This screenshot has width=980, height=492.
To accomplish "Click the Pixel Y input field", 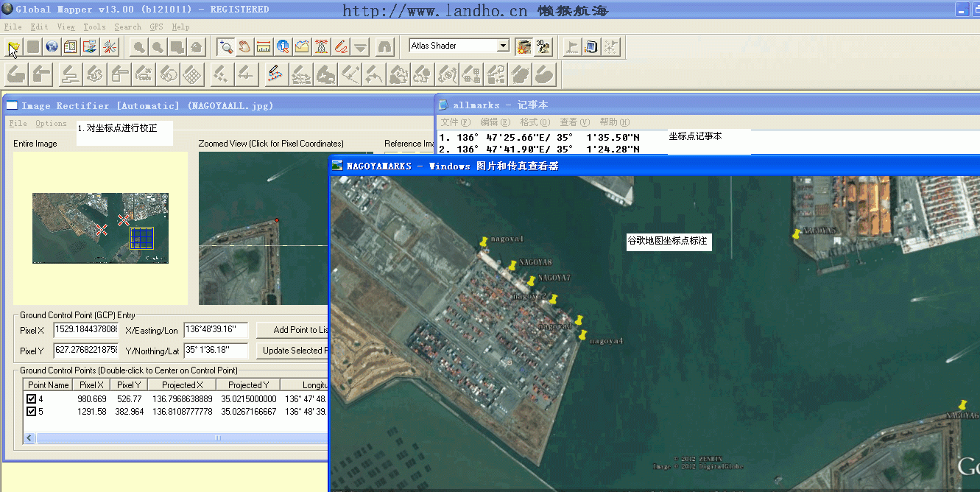I will (86, 350).
